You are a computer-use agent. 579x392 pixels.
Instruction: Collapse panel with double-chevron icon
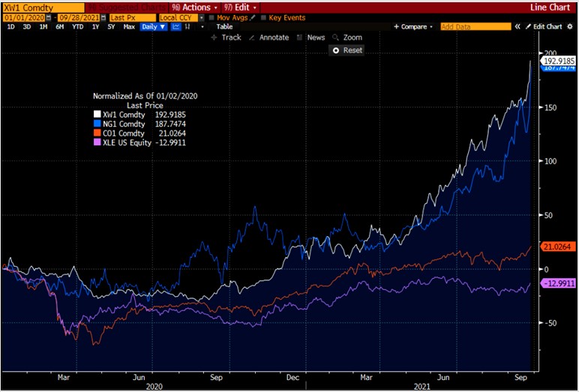click(x=517, y=26)
